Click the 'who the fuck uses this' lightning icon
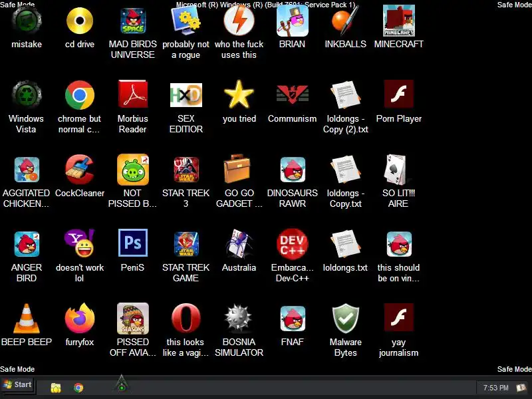The image size is (532, 399). [239, 21]
